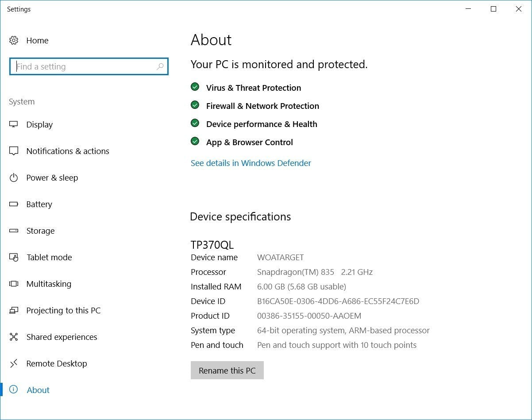Image resolution: width=532 pixels, height=420 pixels.
Task: Click the Multitasking icon
Action: click(14, 284)
